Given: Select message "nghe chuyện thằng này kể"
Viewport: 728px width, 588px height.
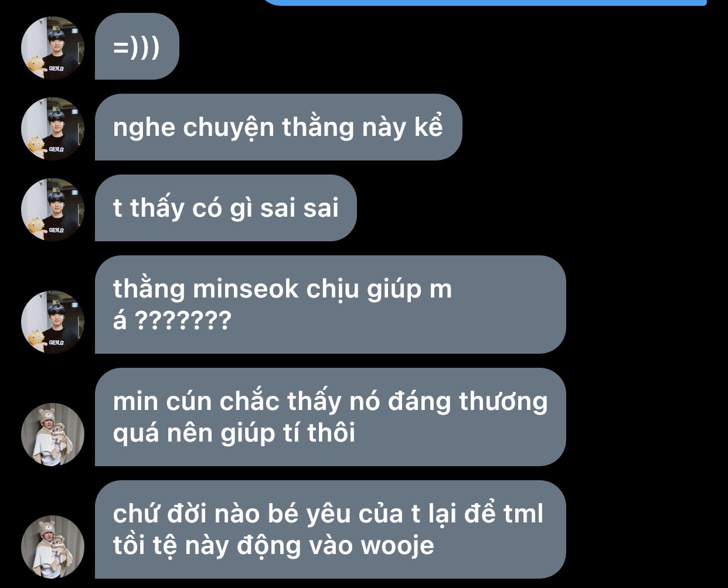Looking at the screenshot, I should (x=278, y=127).
